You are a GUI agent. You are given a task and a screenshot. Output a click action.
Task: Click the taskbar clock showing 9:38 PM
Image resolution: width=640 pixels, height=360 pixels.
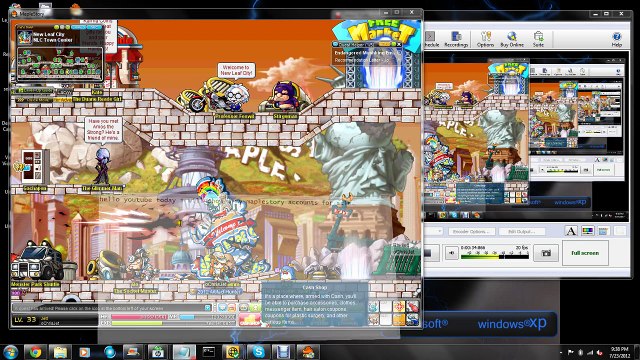pos(620,352)
